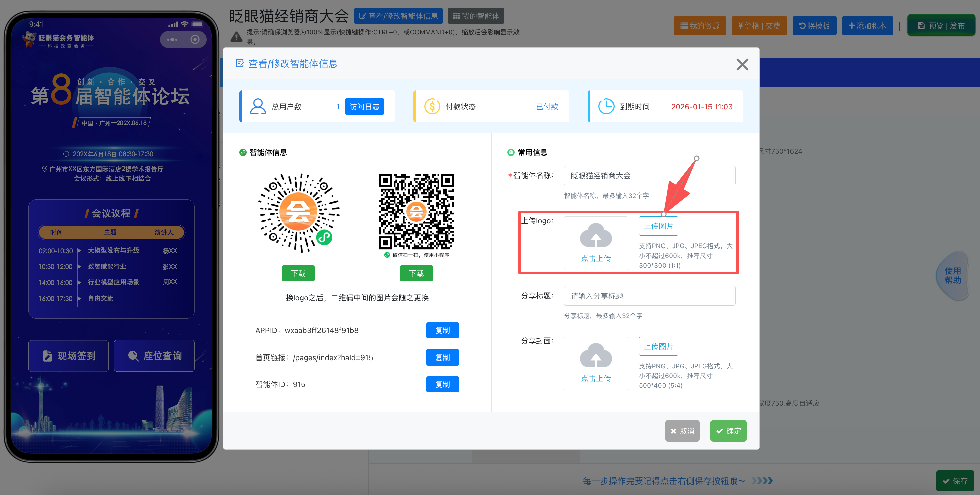Click the 座位查询 search button in preview
This screenshot has height=495, width=980.
click(154, 356)
